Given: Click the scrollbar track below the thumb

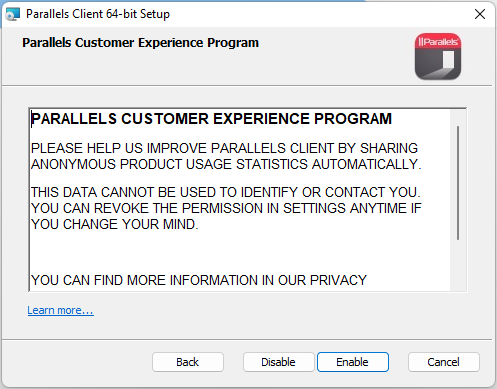Looking at the screenshot, I should tap(458, 265).
